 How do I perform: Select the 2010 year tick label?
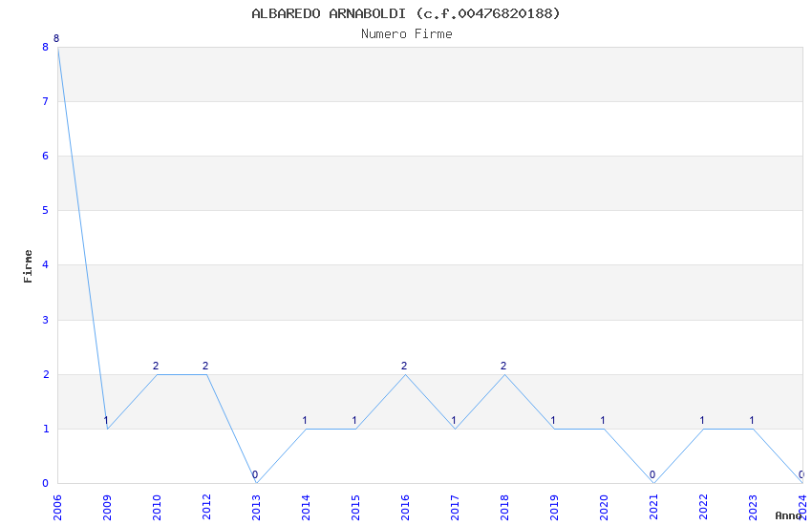click(157, 508)
